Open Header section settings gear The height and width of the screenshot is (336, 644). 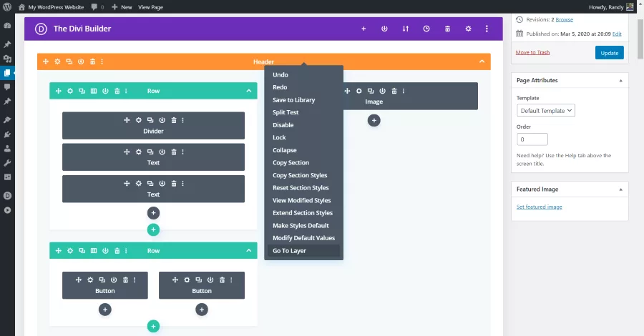click(x=57, y=61)
